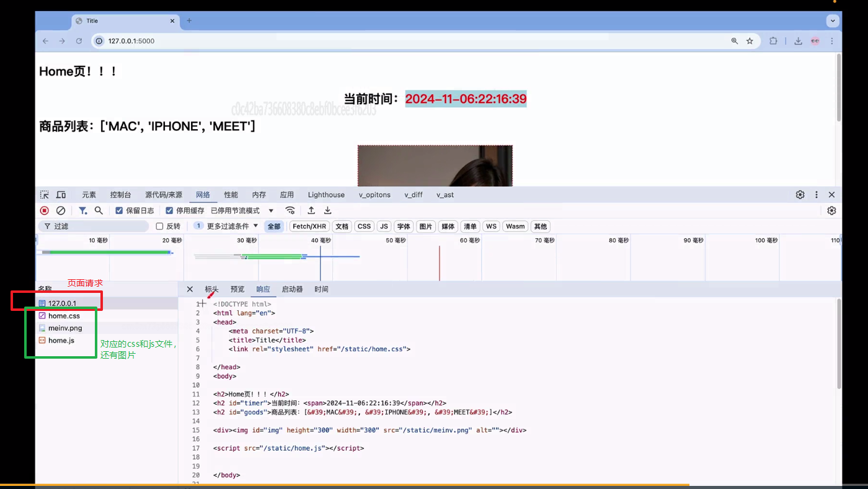Screen dimensions: 868x489
Task: Close the Title browser tab
Action: tap(173, 20)
